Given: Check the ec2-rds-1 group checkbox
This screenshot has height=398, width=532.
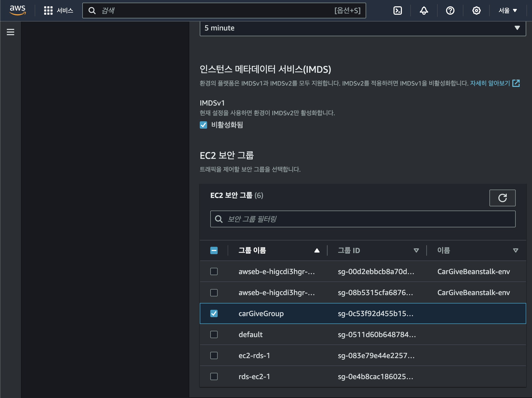Looking at the screenshot, I should tap(214, 355).
